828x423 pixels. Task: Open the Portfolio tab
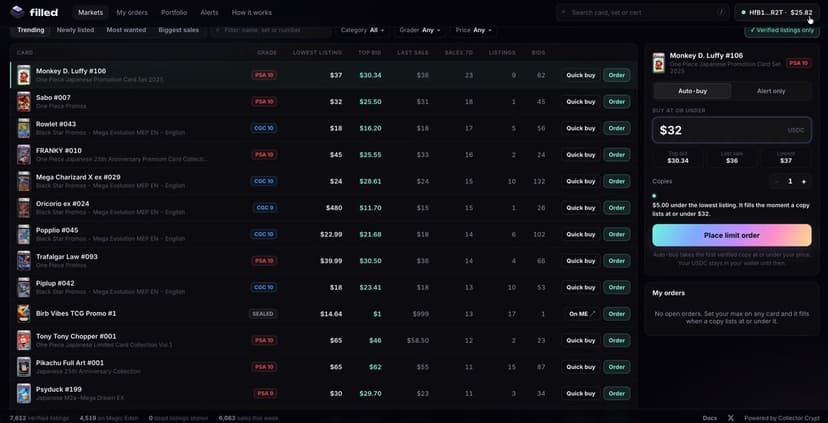[174, 13]
